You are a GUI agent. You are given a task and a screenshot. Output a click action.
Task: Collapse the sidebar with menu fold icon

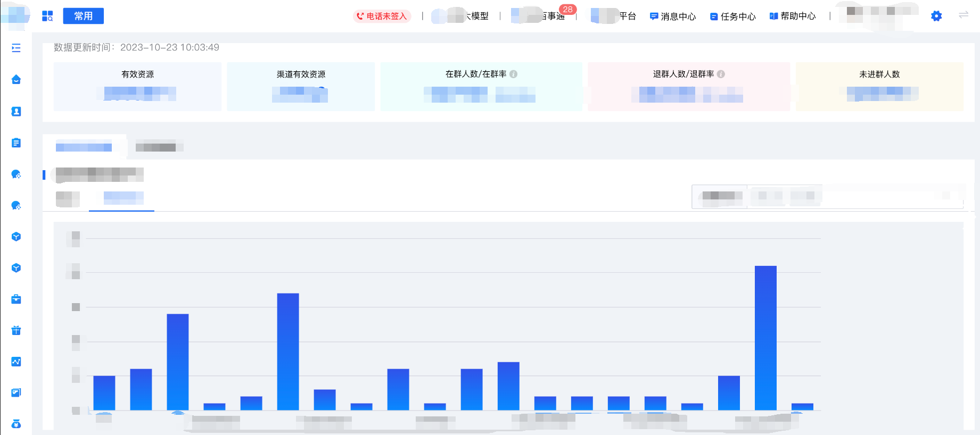point(16,48)
